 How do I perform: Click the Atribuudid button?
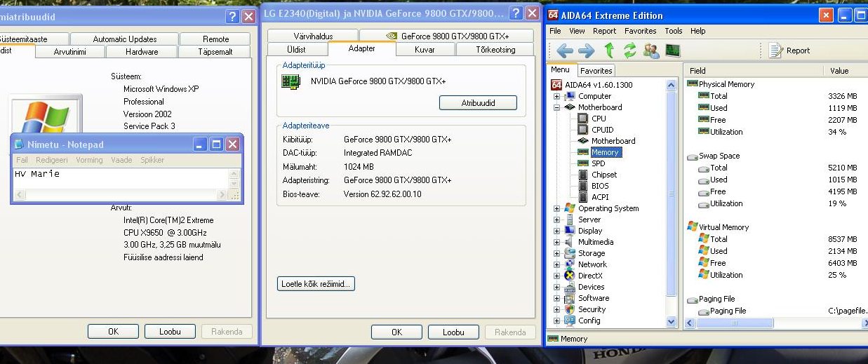click(478, 102)
